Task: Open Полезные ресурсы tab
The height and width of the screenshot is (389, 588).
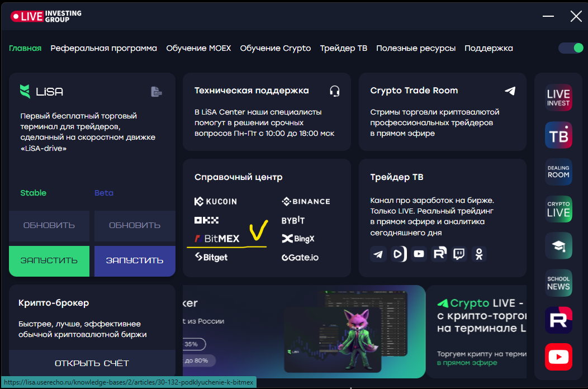Action: pos(416,49)
